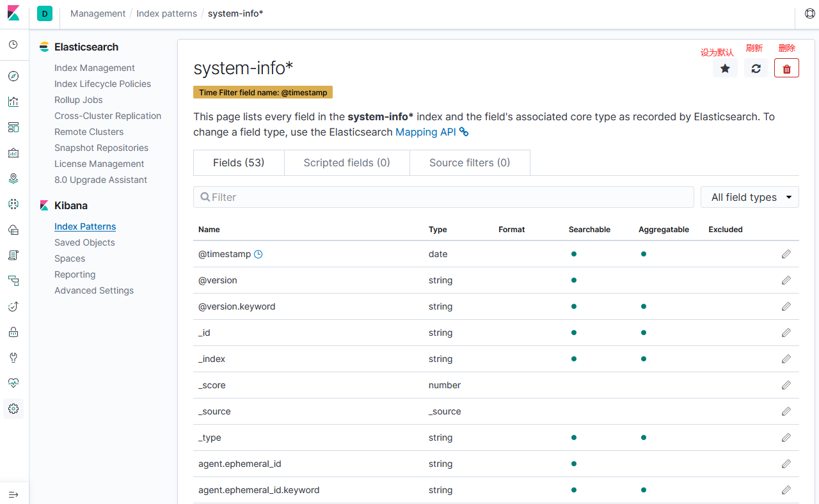Navigate to Saved Objects

(84, 242)
